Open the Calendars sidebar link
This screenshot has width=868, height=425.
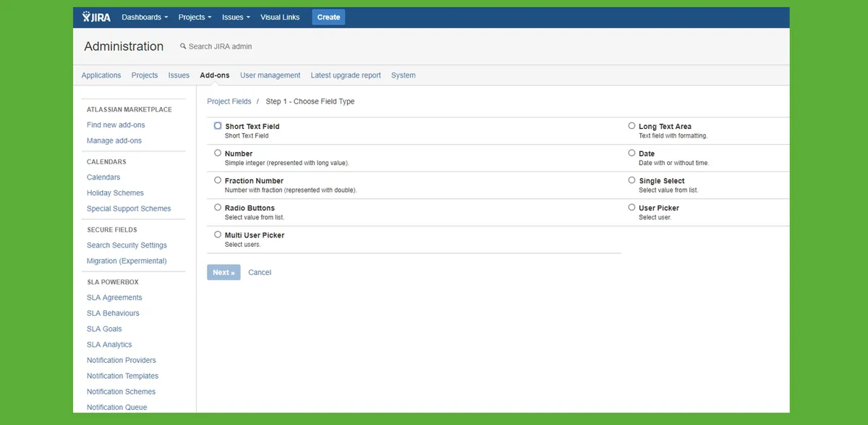pos(103,177)
